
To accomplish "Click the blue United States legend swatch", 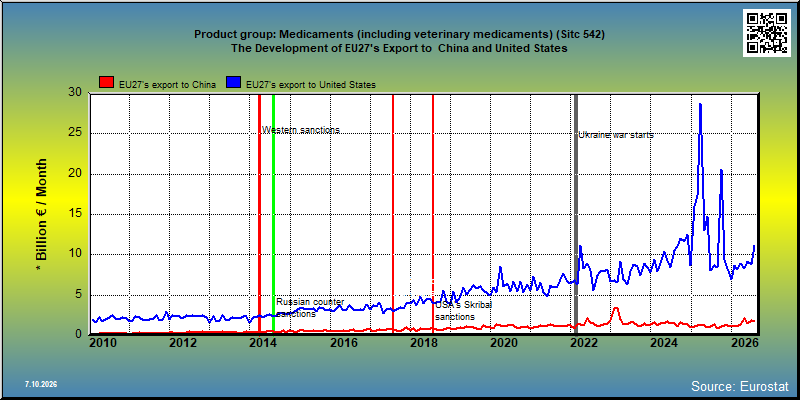I will [x=234, y=83].
